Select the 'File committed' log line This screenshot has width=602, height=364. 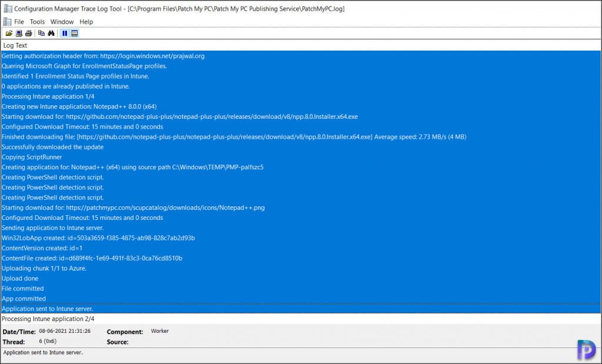point(300,288)
